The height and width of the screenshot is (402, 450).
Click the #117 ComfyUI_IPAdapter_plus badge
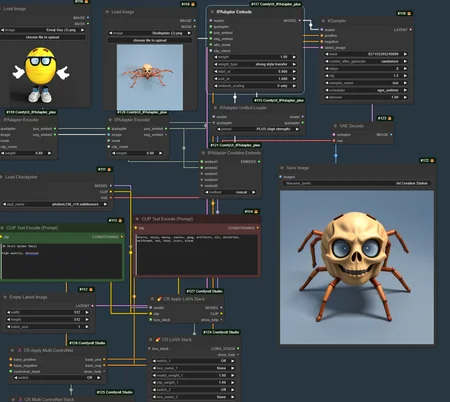click(276, 4)
